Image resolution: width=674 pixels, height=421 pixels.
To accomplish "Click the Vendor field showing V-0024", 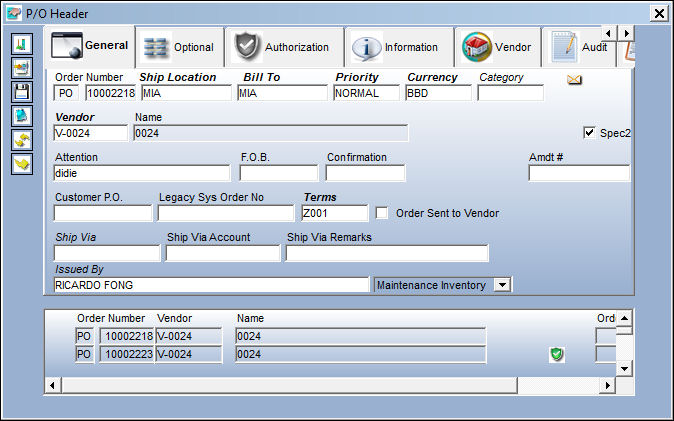I will (91, 133).
